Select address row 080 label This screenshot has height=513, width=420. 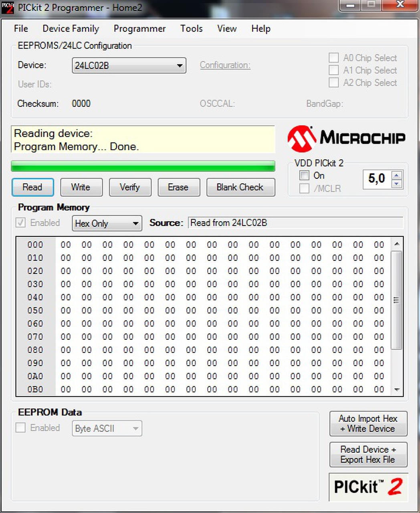click(35, 350)
